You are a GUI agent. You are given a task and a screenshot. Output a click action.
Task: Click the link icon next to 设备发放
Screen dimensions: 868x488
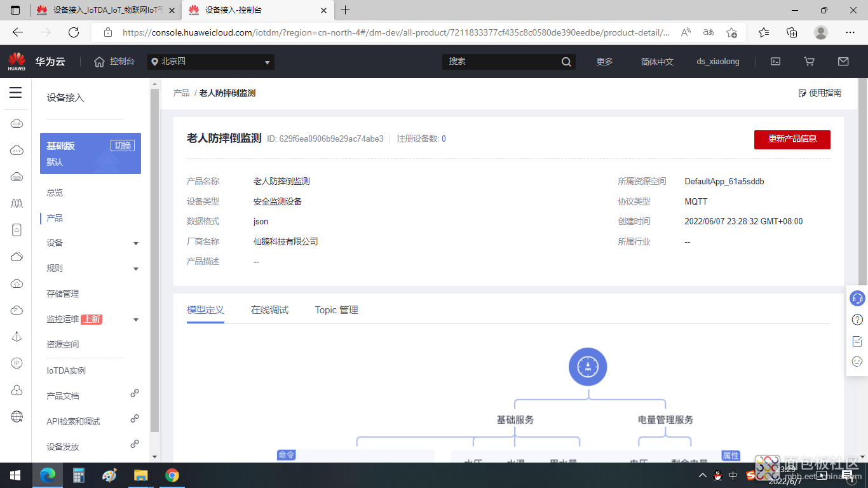click(x=135, y=444)
